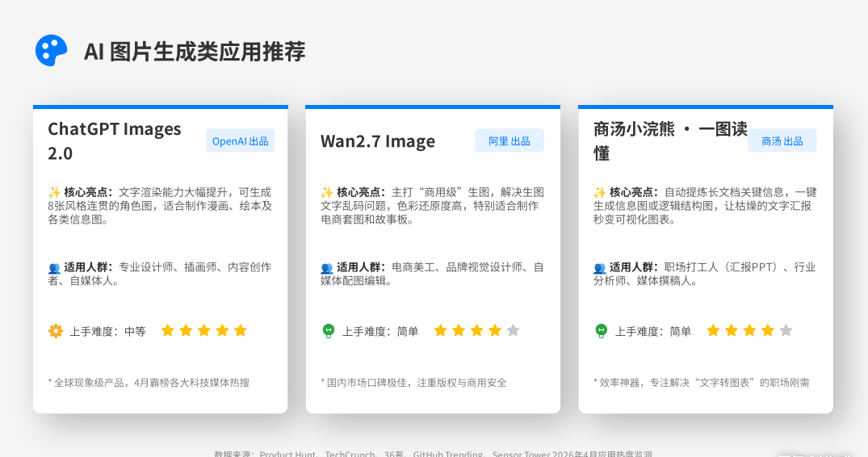Viewport: 868px width, 457px height.
Task: Click the fifth gold star in ChatGPT Images card
Action: tap(241, 330)
